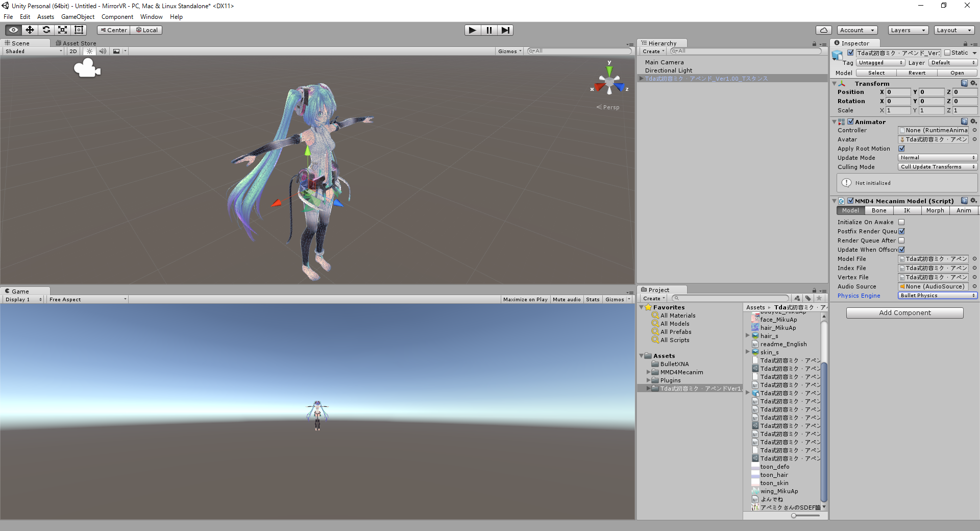Switch to the Morph tab

[935, 210]
